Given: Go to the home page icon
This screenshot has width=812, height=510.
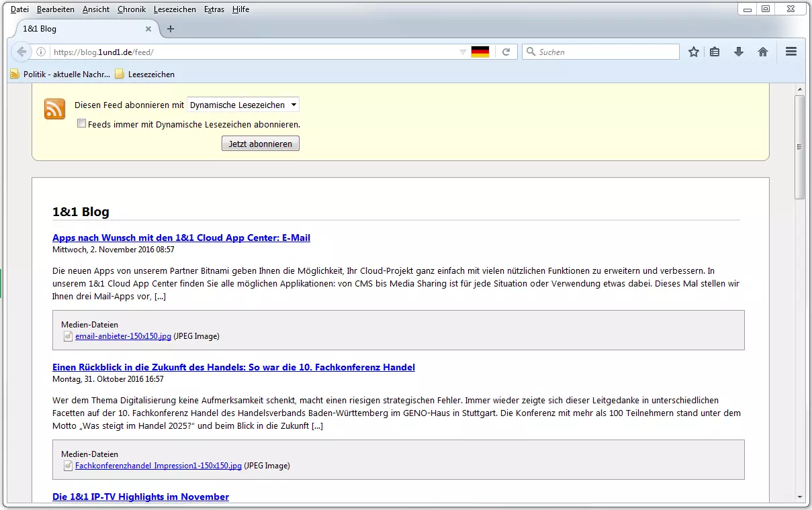Looking at the screenshot, I should tap(763, 52).
